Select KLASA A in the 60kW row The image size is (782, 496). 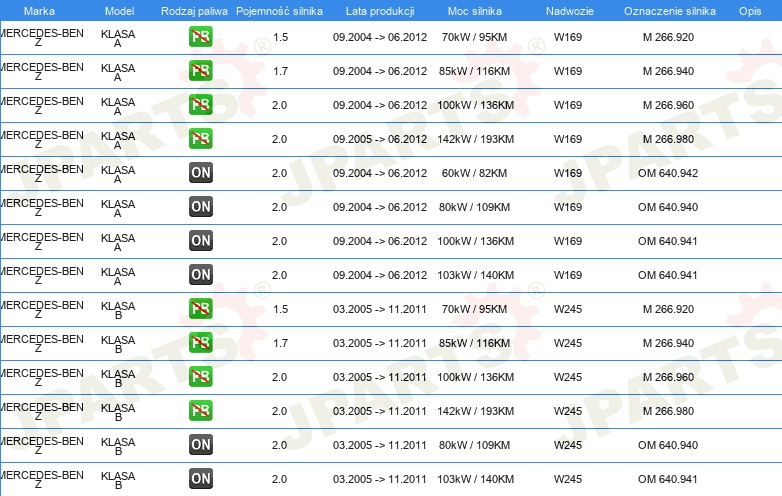(118, 174)
